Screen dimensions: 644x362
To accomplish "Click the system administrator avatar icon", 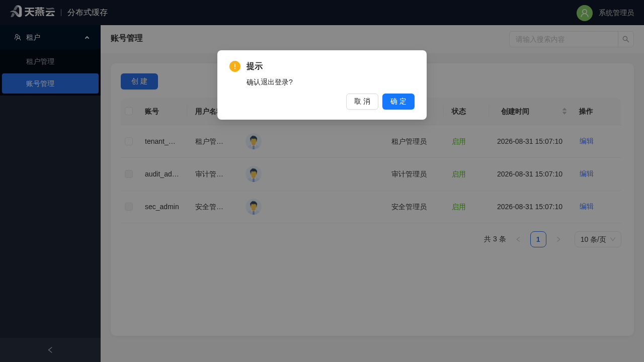I will (585, 13).
